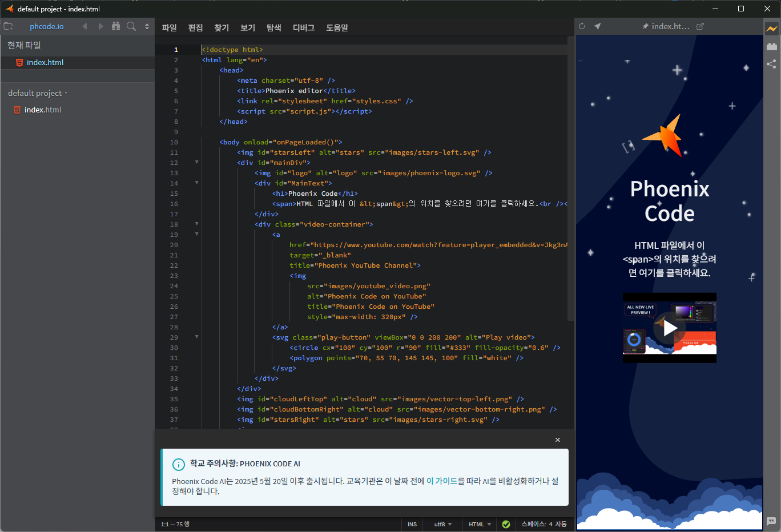Click the Phoenix logo in live preview
Screen dimensions: 781x532
tap(663, 135)
